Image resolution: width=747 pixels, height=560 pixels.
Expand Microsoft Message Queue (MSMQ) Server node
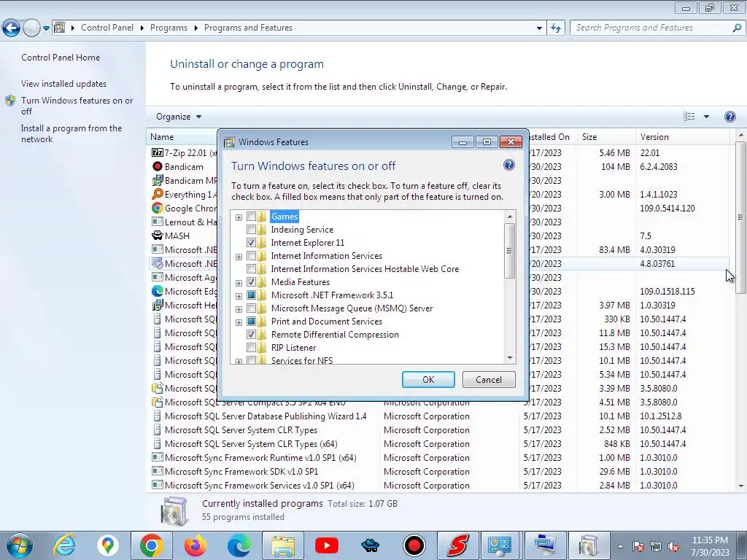click(239, 309)
